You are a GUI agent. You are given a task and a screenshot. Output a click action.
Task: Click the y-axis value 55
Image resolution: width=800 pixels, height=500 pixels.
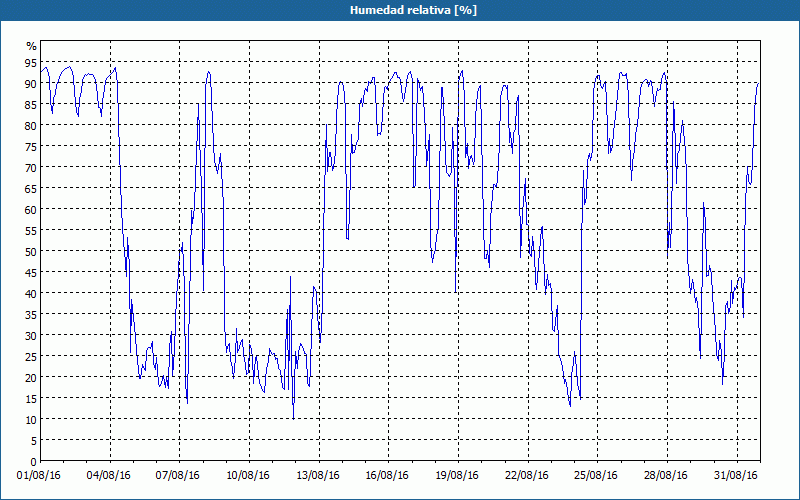click(31, 230)
